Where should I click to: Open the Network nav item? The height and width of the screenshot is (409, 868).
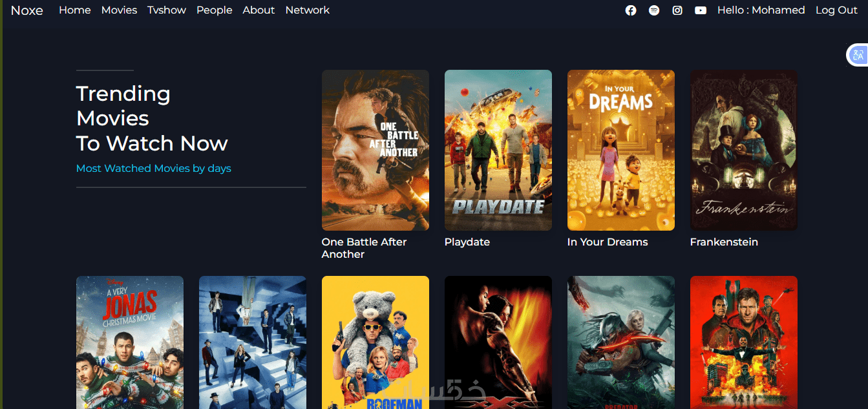click(308, 10)
